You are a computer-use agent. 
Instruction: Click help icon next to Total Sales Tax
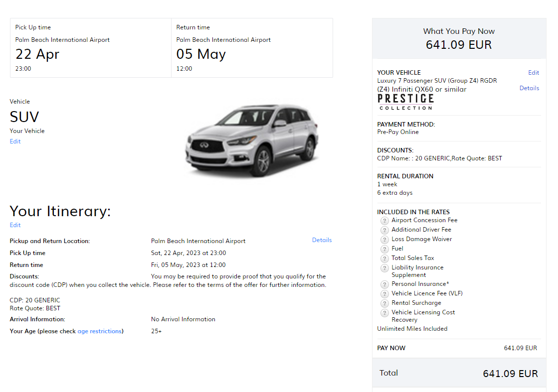coord(384,259)
